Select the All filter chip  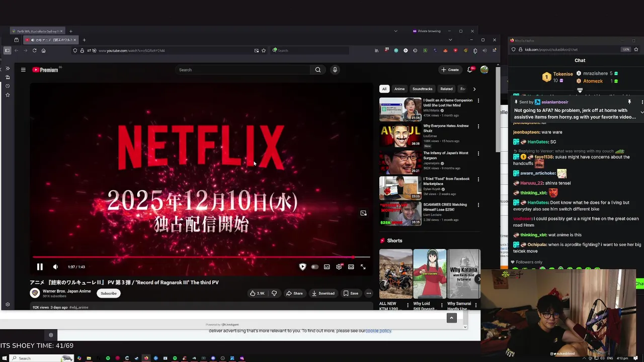[384, 89]
